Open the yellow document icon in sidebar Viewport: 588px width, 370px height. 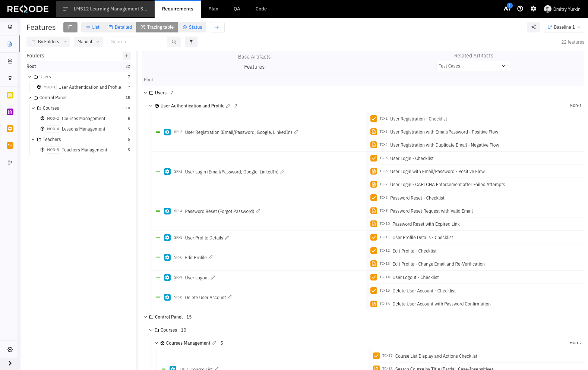(10, 95)
